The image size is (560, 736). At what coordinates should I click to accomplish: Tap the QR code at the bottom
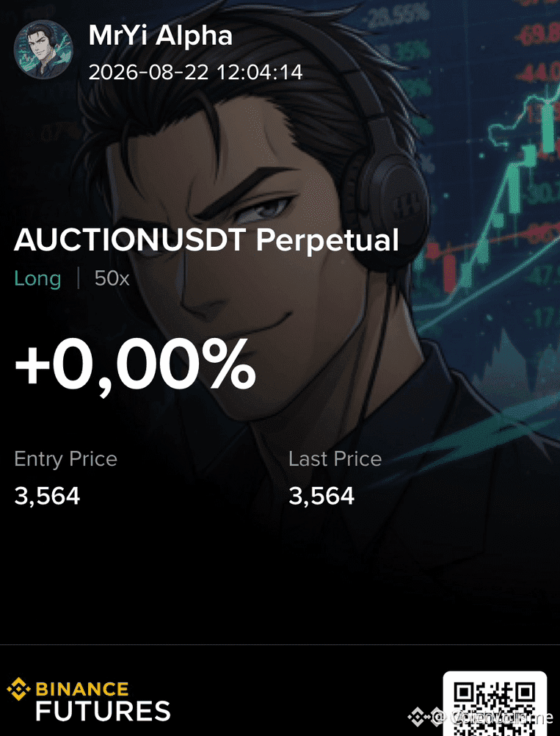[495, 704]
